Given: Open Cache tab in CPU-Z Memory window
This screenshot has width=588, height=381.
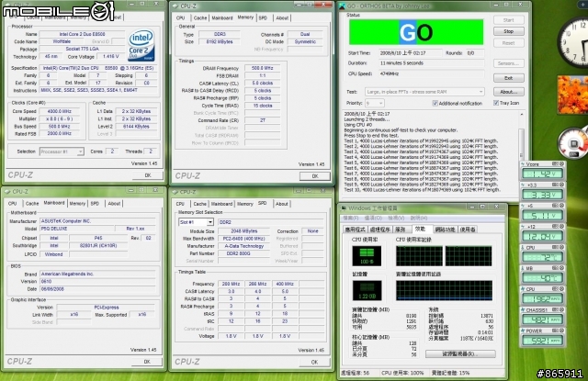Looking at the screenshot, I should coord(200,18).
